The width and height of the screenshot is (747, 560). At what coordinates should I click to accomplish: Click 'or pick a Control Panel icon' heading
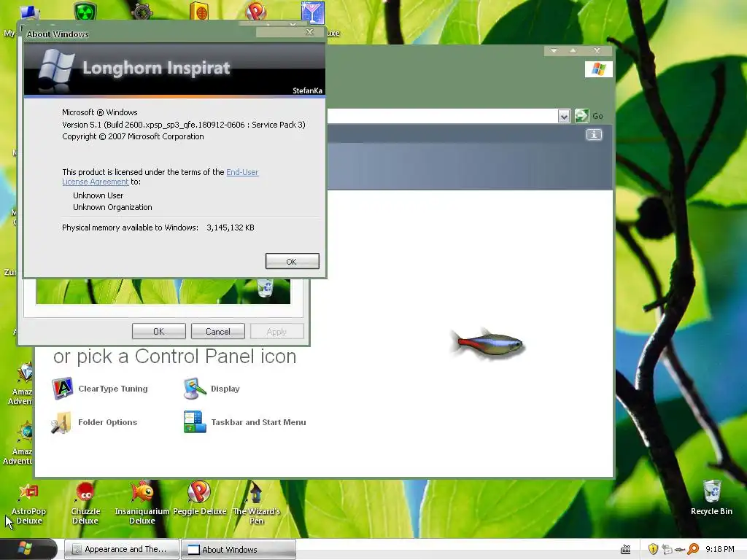pos(175,357)
